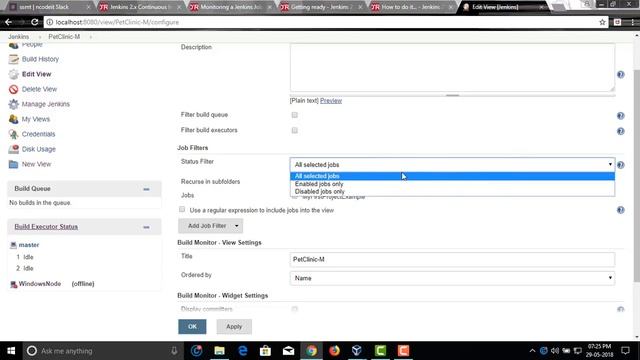Image resolution: width=640 pixels, height=360 pixels.
Task: Switch to How to do it tab
Action: [411, 7]
